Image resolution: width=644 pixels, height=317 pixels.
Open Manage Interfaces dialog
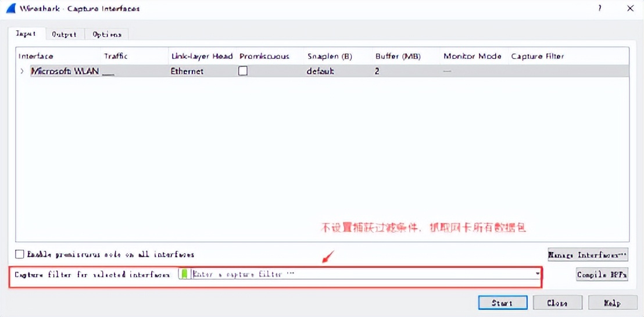pyautogui.click(x=588, y=255)
